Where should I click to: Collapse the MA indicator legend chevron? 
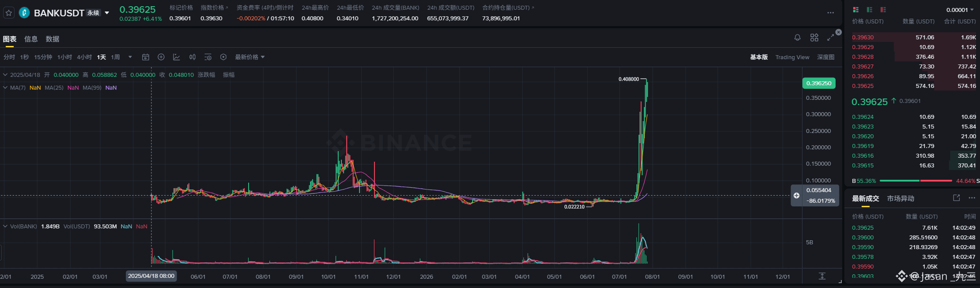tap(5, 87)
